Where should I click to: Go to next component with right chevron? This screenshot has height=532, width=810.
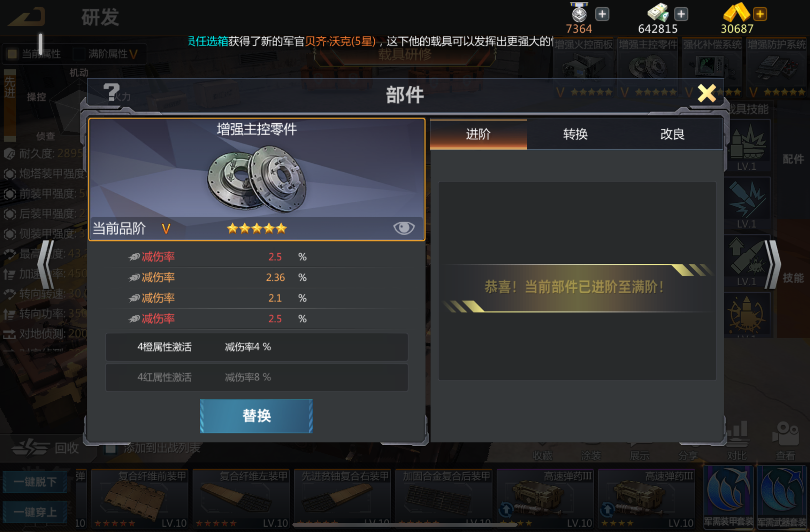click(x=772, y=265)
